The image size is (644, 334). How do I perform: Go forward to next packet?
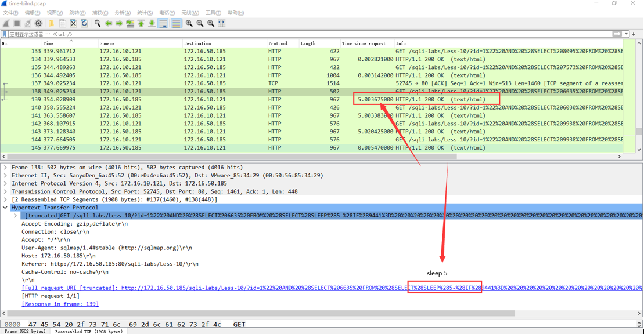click(119, 23)
